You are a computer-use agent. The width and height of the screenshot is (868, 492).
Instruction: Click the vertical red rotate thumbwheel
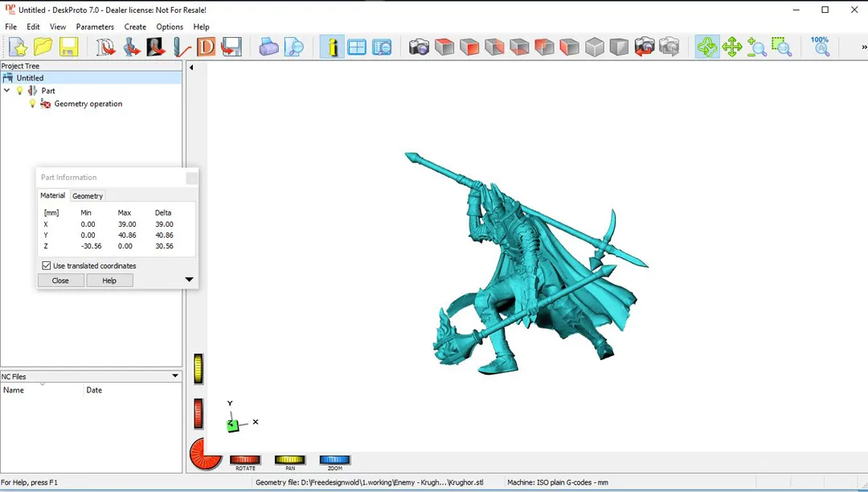coord(199,413)
